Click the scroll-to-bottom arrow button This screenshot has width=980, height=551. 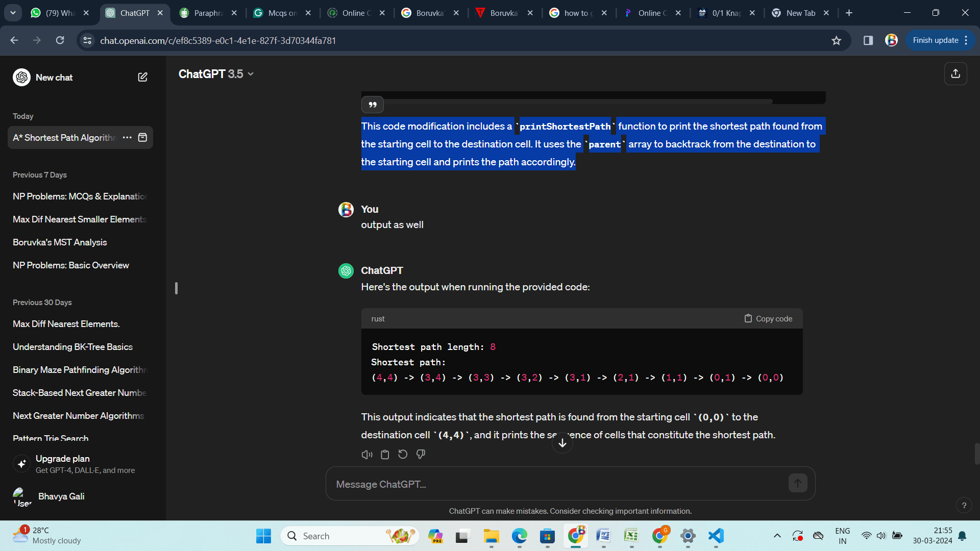[562, 443]
